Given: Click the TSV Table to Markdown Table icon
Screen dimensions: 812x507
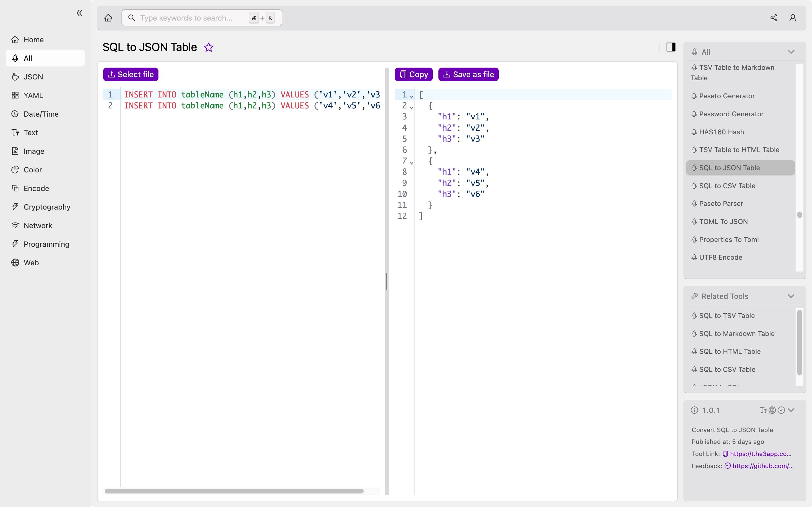Looking at the screenshot, I should (694, 67).
